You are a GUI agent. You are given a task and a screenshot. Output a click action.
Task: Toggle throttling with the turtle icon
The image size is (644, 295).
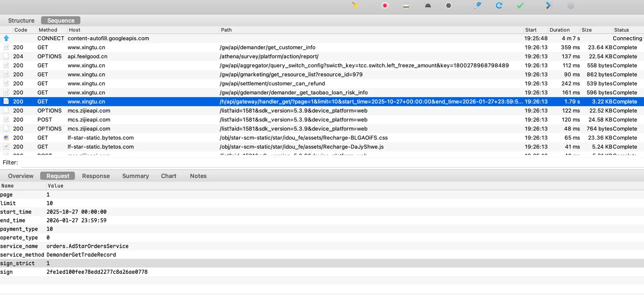[428, 6]
